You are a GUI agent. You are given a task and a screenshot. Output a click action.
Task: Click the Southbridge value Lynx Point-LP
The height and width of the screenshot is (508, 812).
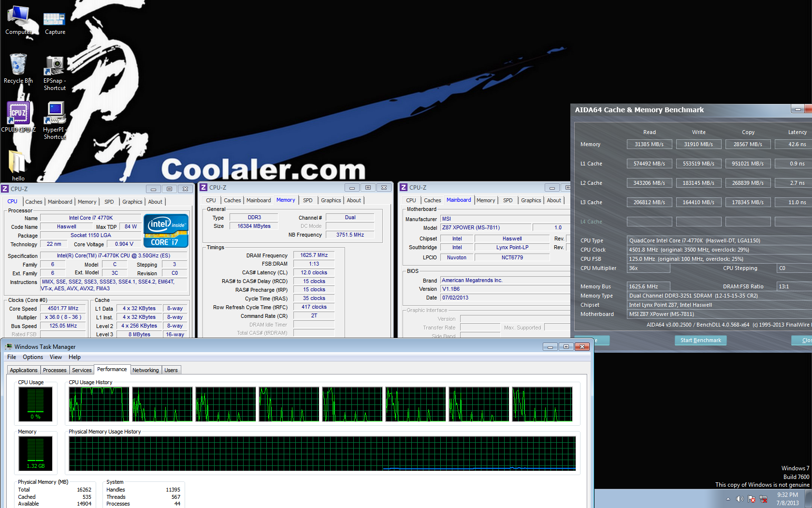tap(512, 247)
